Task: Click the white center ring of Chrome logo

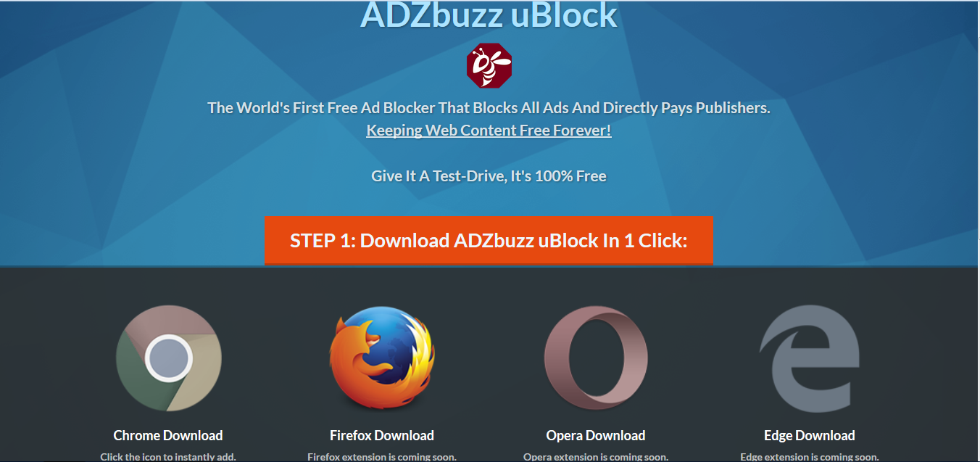Action: (168, 358)
